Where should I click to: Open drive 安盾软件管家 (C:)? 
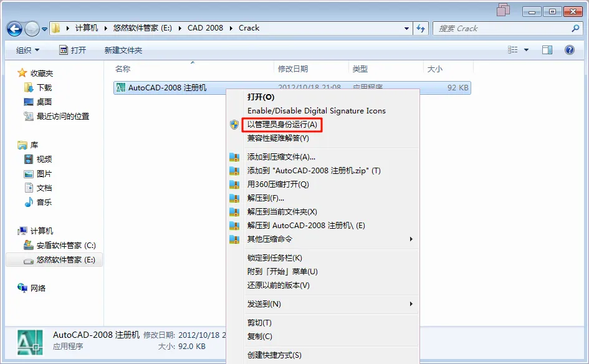point(60,246)
